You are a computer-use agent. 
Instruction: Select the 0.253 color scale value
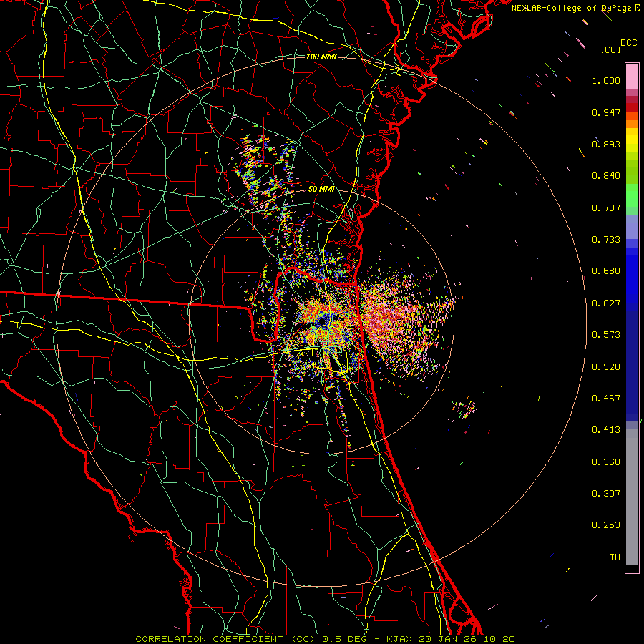[606, 525]
